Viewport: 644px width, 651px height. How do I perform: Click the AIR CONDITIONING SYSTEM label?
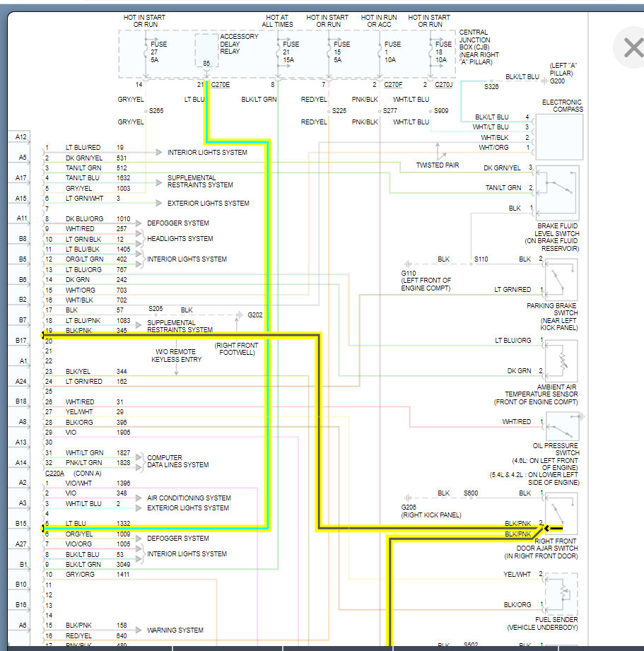[189, 498]
